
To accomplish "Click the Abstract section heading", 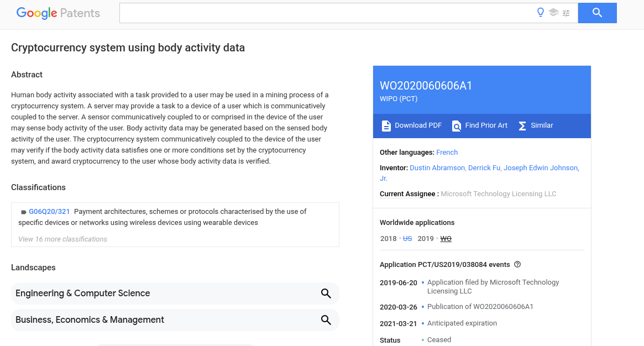I will 27,75.
